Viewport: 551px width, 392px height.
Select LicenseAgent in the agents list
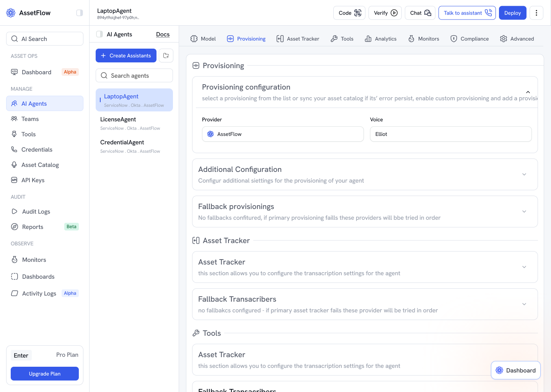click(134, 123)
